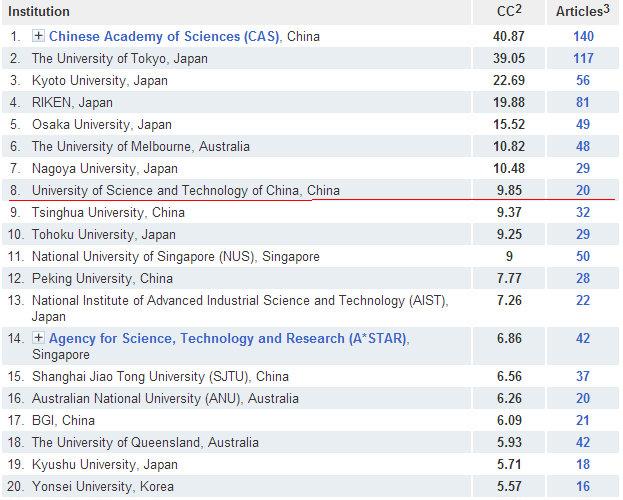Open Agency for Science, Technology and Research link

[x=228, y=339]
